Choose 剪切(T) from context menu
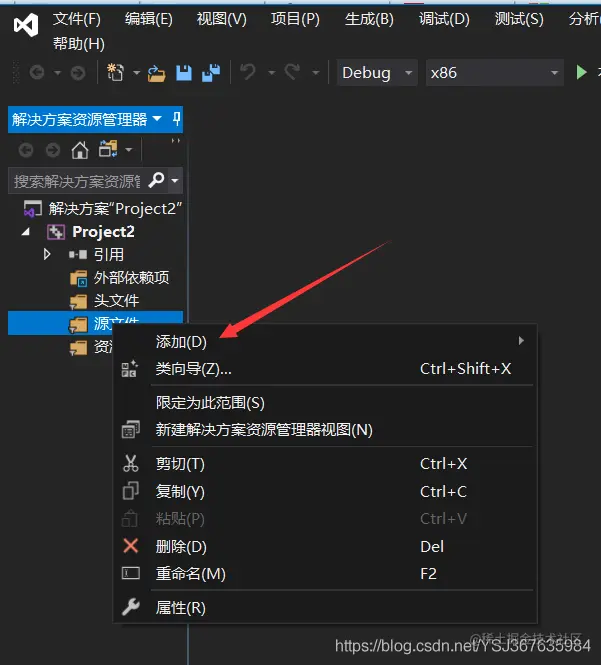601x665 pixels. pyautogui.click(x=325, y=464)
